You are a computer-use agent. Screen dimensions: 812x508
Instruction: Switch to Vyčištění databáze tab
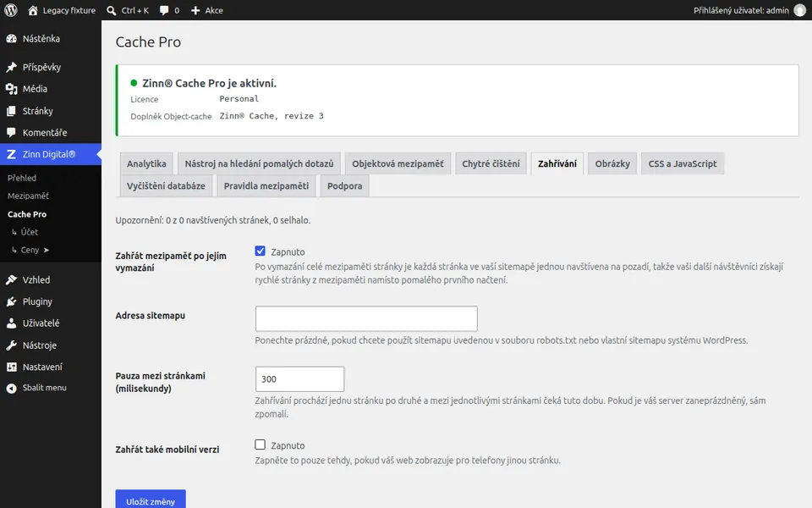pos(167,186)
